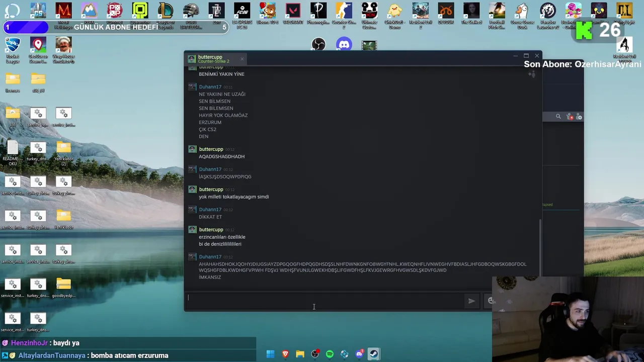
Task: Click buttercupp name above 'yok milleti' message
Action: point(211,190)
